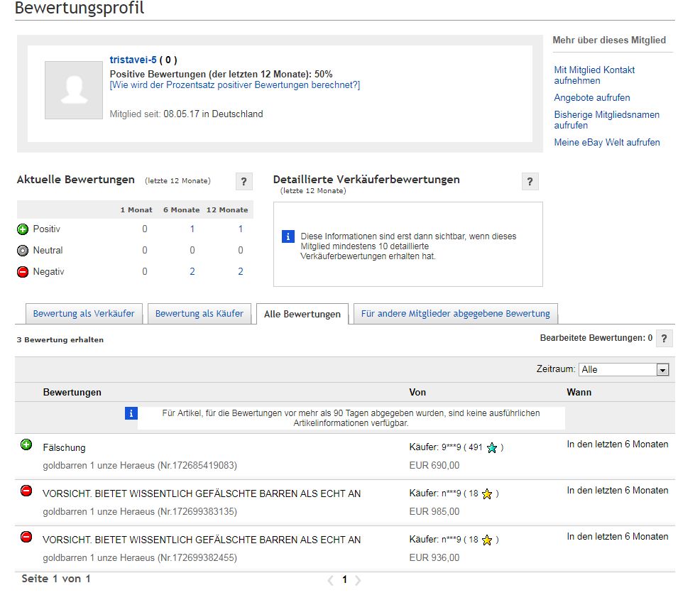Click the help icon beside Detaillierte Verkäuferbewertungen
Screen dimensions: 700x600
[530, 182]
